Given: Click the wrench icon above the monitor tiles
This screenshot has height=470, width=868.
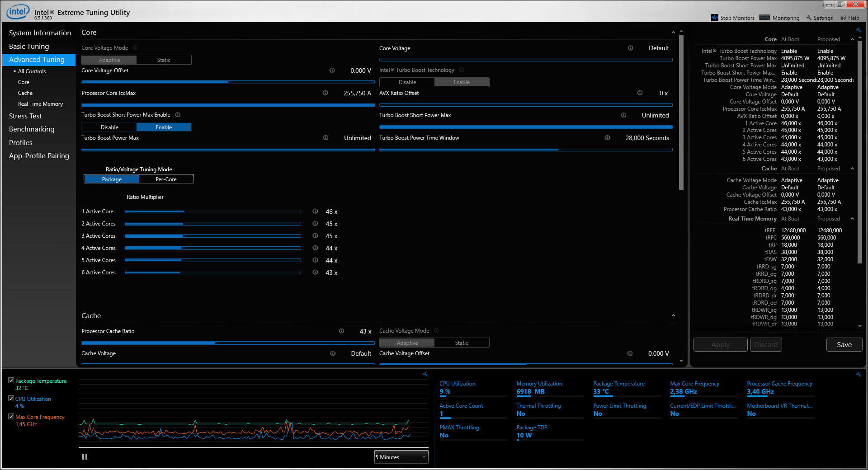Looking at the screenshot, I should click(x=859, y=375).
